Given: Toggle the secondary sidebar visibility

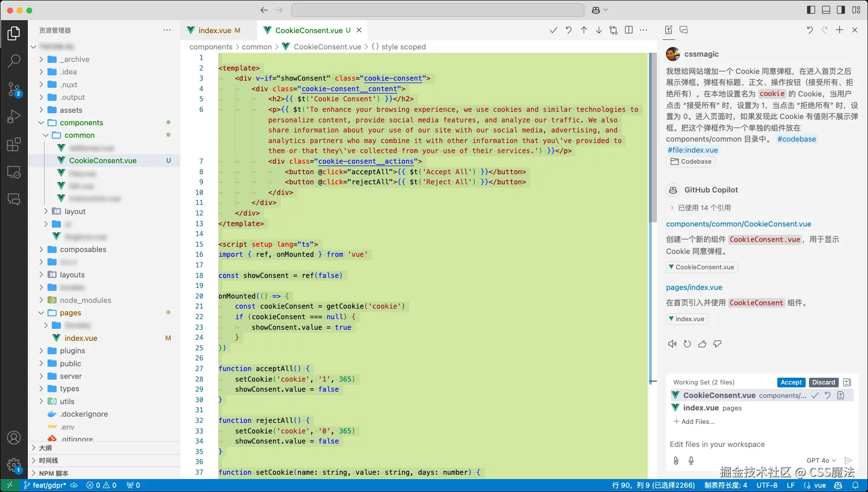Looking at the screenshot, I should click(841, 10).
